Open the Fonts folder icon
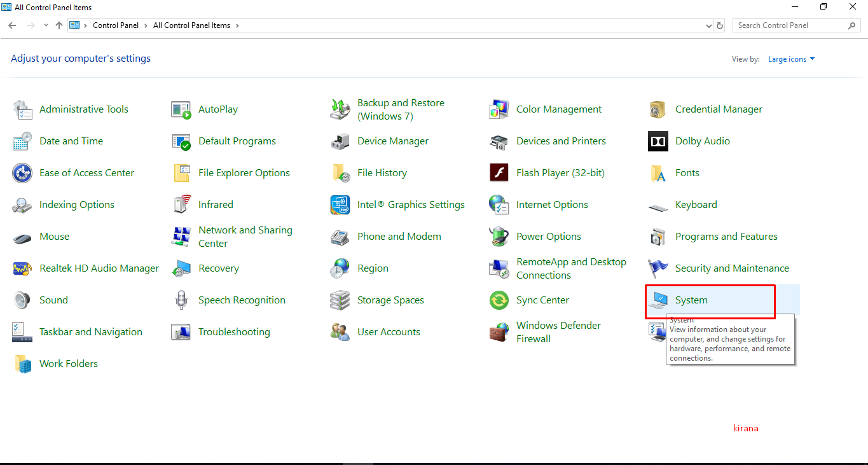Screen dimensions: 868x465 coord(658,173)
